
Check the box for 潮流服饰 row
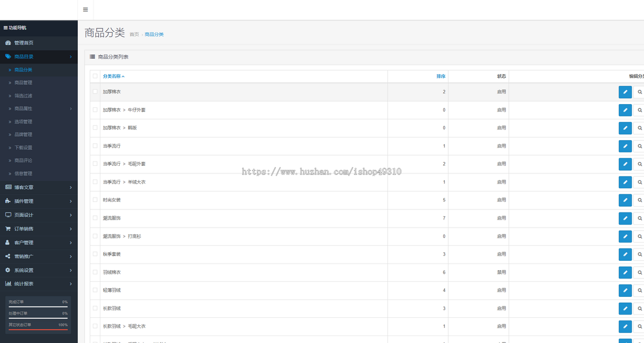coord(95,218)
